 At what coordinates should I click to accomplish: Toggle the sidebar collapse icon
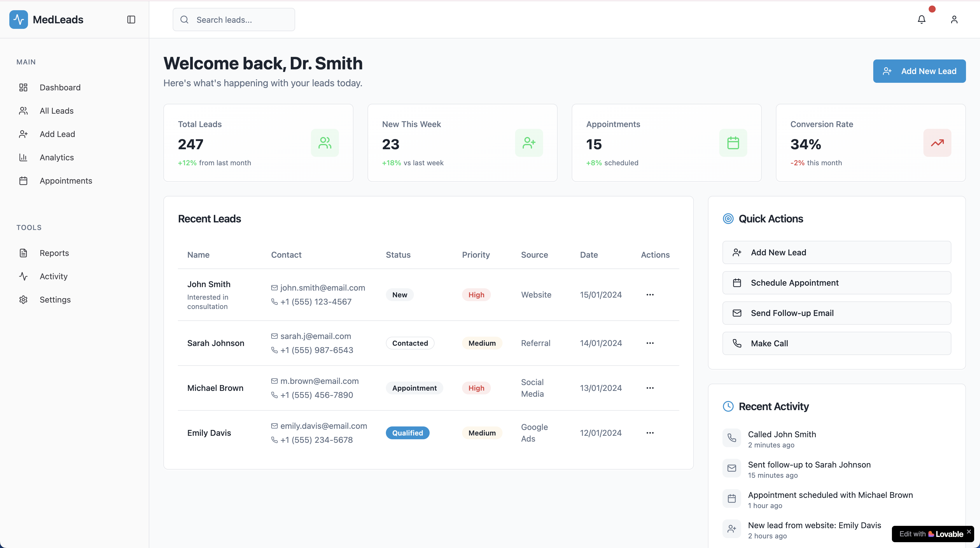(x=131, y=20)
